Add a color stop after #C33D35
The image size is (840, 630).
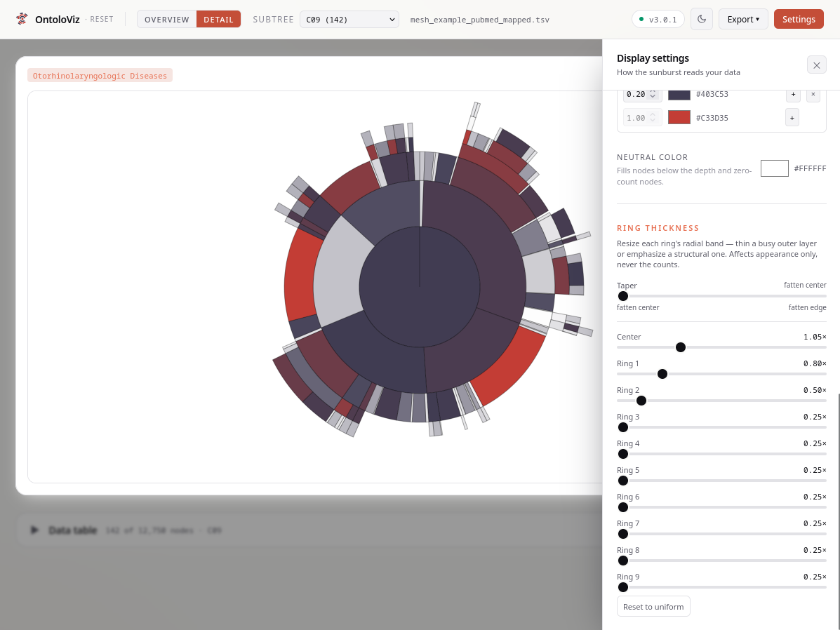pos(792,118)
